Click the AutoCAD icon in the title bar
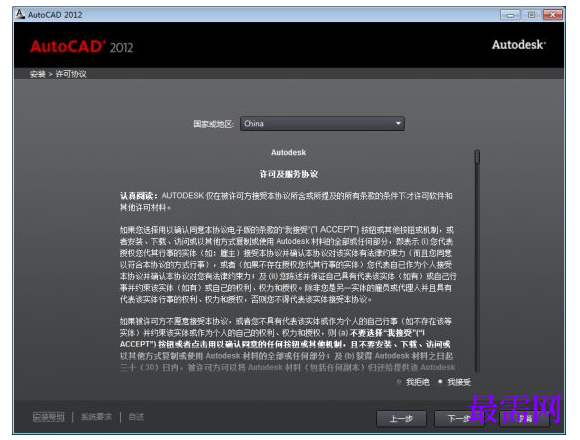The image size is (580, 440). pos(20,14)
